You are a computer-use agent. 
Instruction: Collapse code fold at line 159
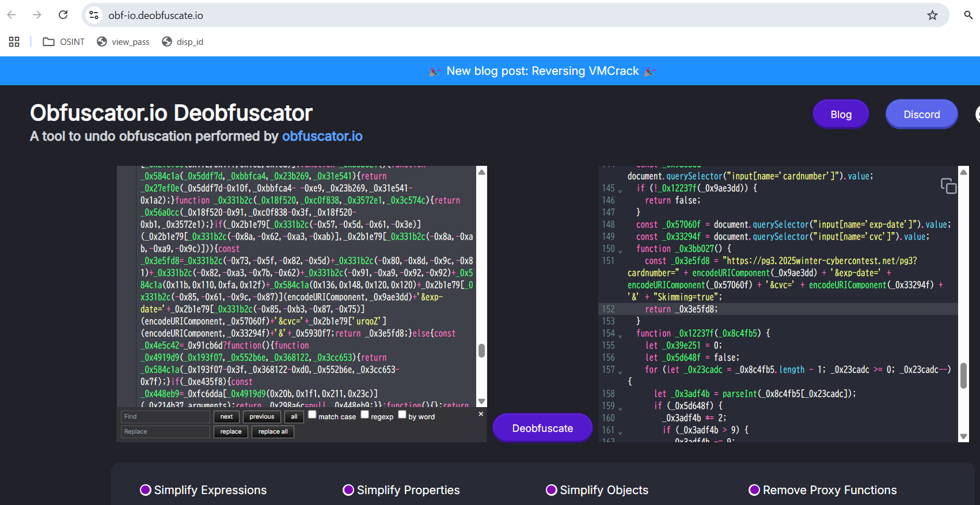click(x=620, y=407)
